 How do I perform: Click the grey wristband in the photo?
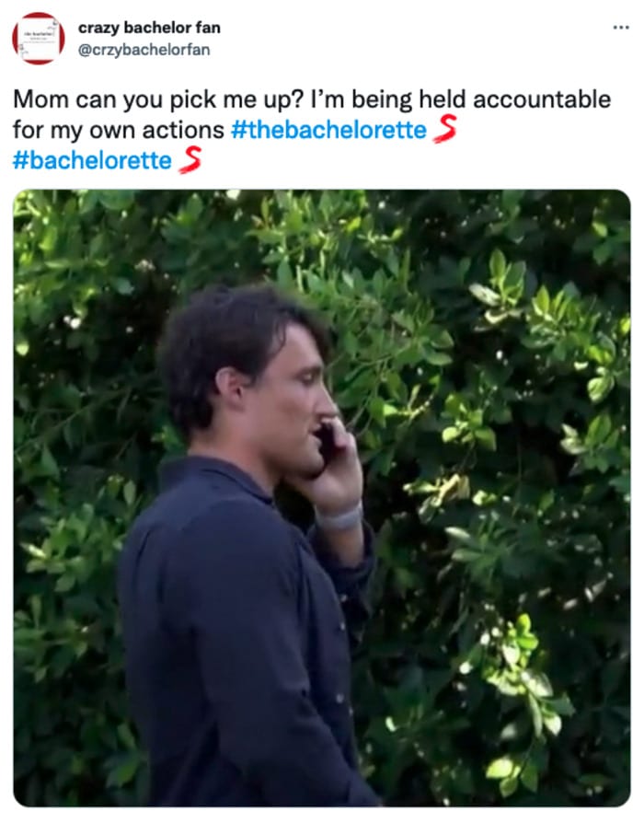click(x=339, y=518)
